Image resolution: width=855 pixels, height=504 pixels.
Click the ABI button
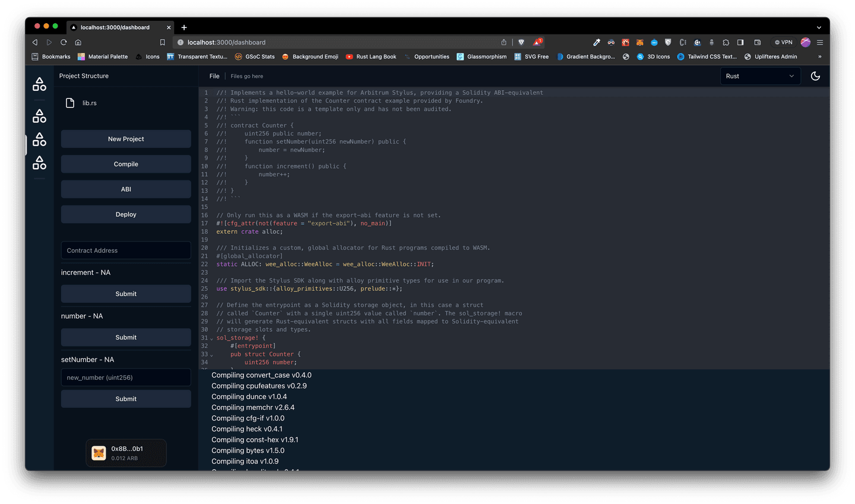point(126,189)
